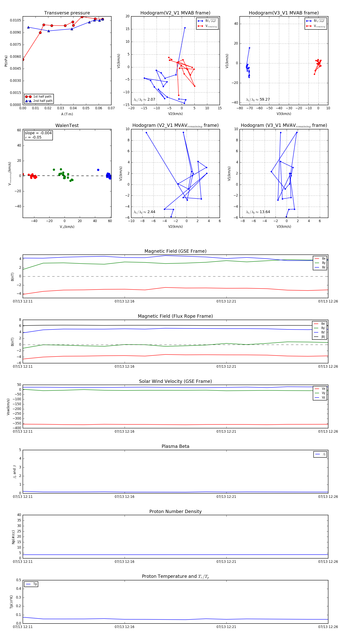This screenshot has height=644, width=351.
Task: Click the first red point of pressure curve
Action: (x=23, y=60)
